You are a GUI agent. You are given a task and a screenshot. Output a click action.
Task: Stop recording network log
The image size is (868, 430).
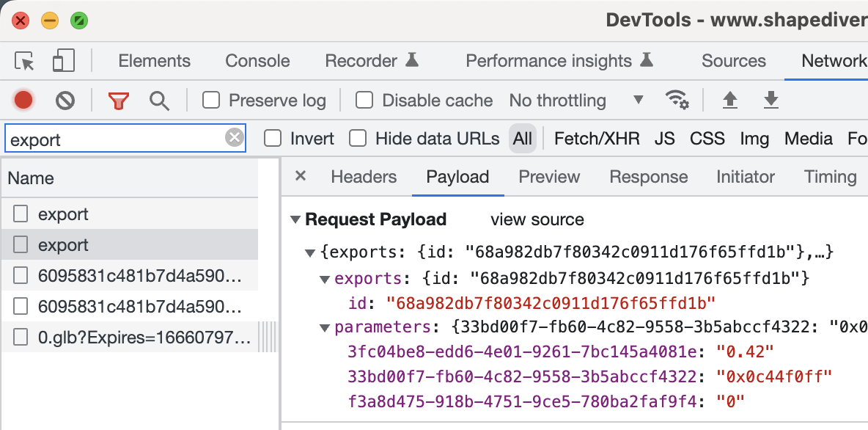[23, 101]
